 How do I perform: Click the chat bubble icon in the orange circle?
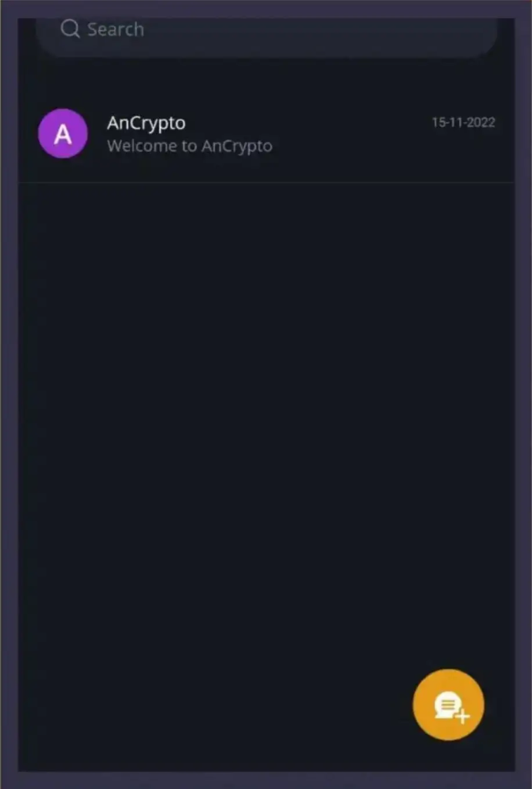447,704
